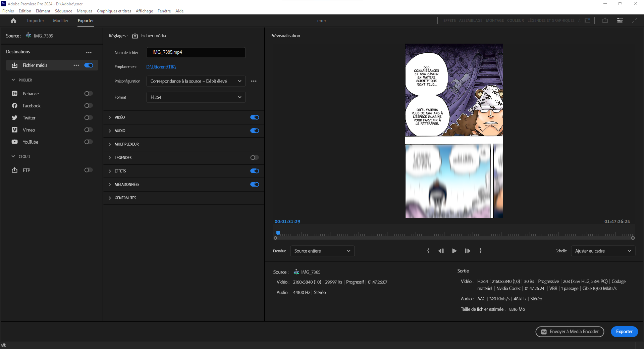Open the Behance publish icon
644x349 pixels.
tap(15, 94)
